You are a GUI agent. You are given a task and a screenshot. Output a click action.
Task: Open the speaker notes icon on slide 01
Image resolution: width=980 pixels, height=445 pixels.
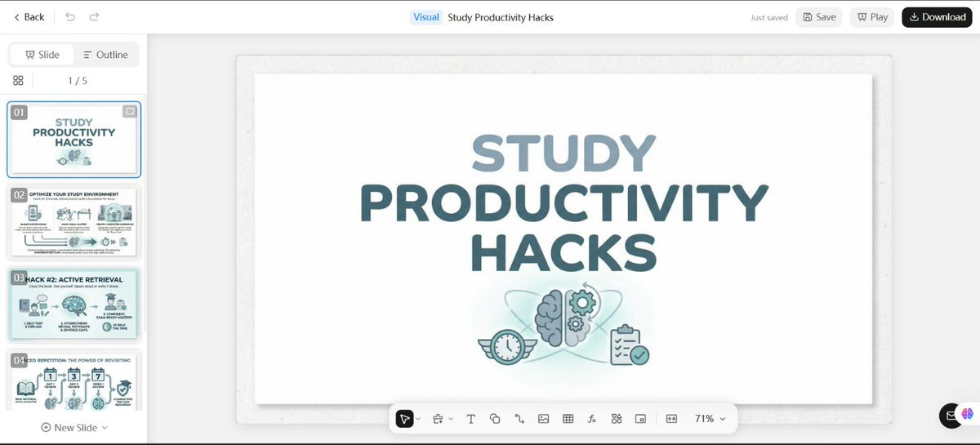130,111
